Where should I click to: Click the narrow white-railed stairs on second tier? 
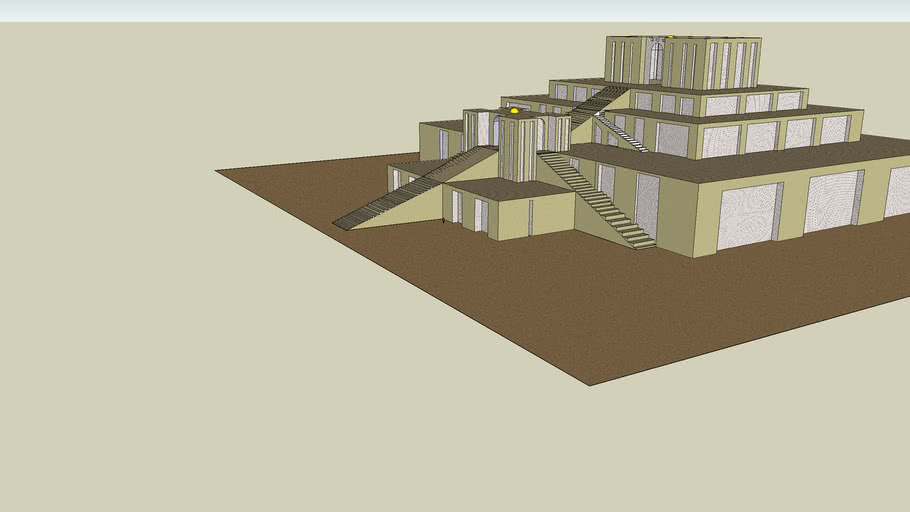point(624,134)
